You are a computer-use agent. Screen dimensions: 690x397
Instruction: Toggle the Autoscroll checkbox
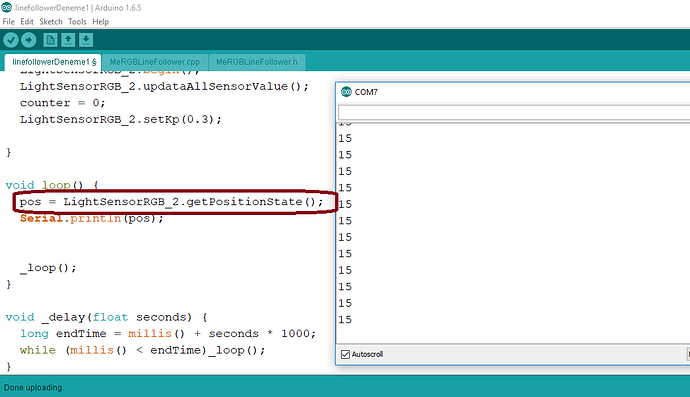(345, 354)
